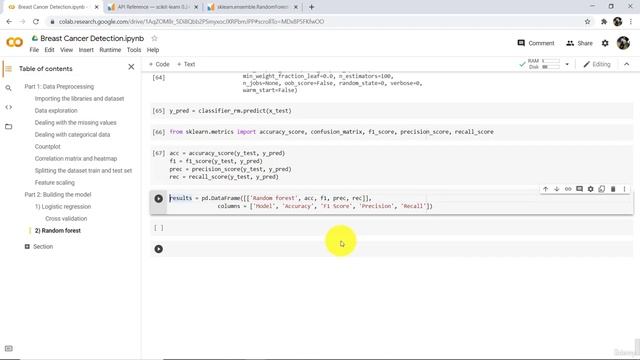Screen dimensions: 640x360
Task: Go to Splitting the dataset section
Action: click(x=83, y=171)
